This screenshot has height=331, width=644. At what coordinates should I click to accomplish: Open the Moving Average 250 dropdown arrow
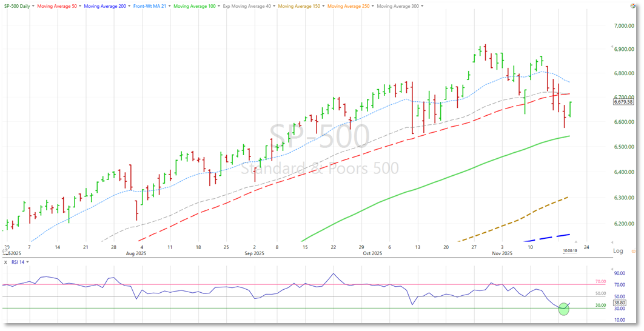click(x=371, y=6)
